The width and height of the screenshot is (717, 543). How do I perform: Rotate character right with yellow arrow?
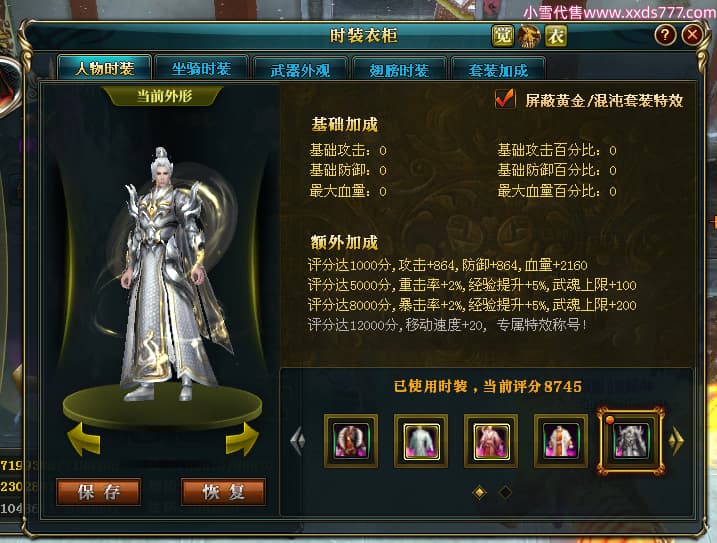click(242, 439)
